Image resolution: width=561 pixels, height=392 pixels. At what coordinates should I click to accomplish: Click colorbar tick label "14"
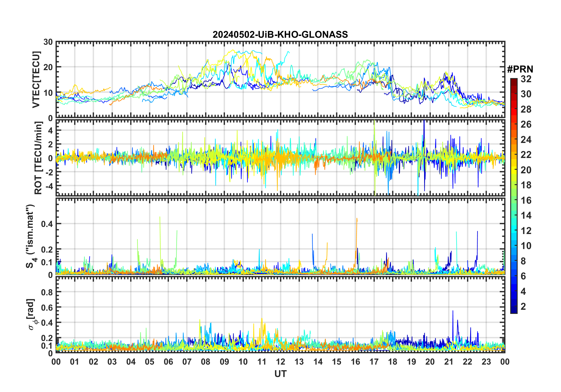coord(526,215)
